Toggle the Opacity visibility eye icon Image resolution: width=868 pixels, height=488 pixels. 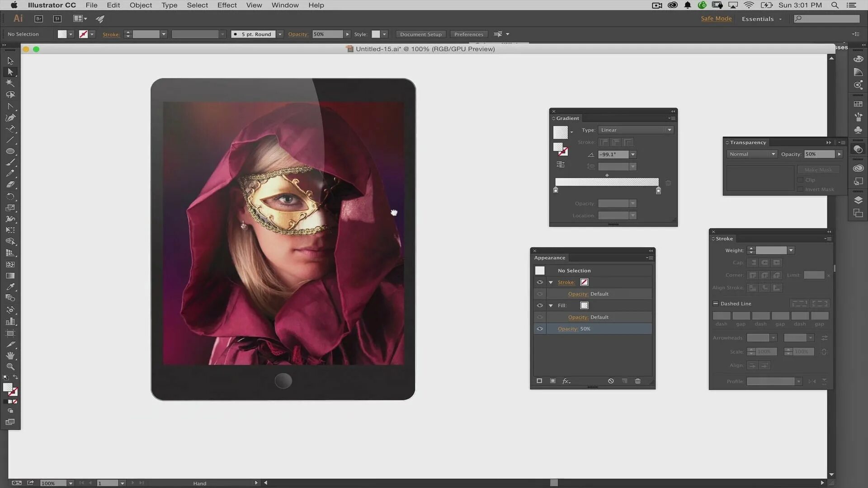pos(539,328)
